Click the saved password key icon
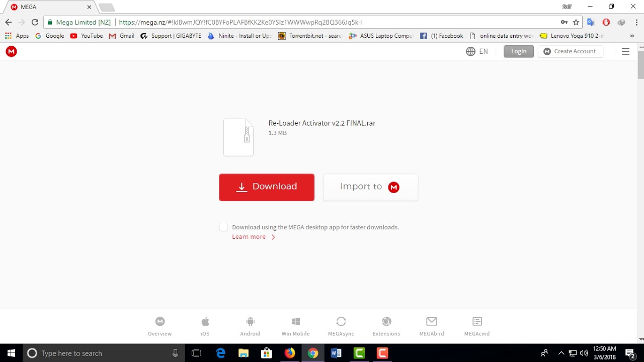 [x=564, y=22]
